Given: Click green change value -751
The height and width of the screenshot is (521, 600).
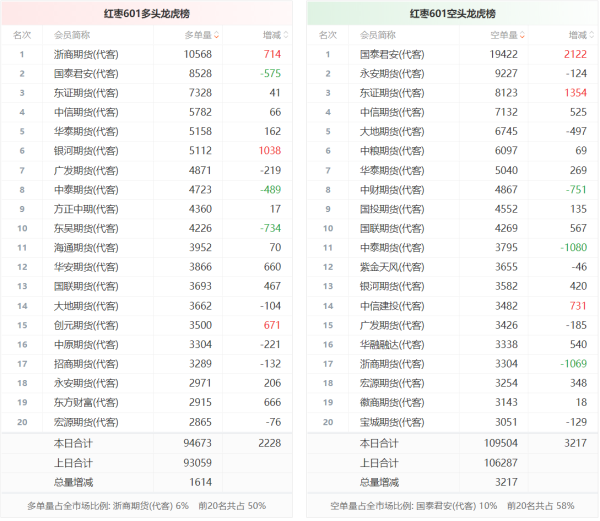Looking at the screenshot, I should (x=576, y=189).
